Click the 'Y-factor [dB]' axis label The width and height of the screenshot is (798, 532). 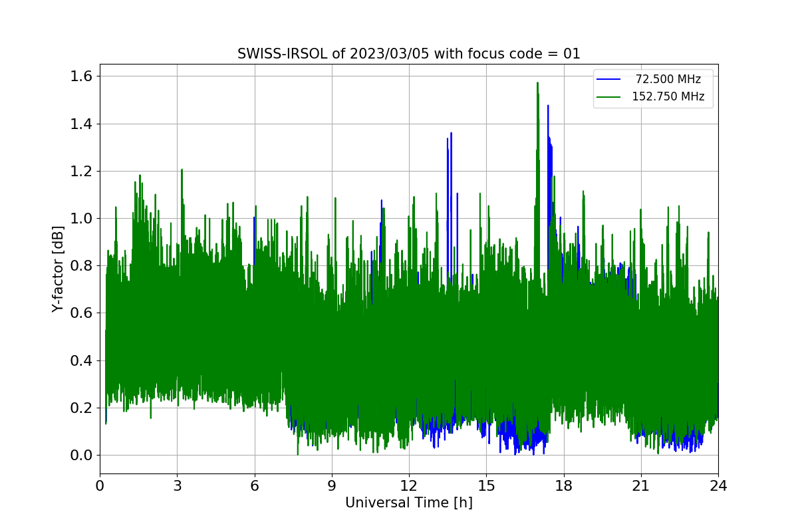59,269
